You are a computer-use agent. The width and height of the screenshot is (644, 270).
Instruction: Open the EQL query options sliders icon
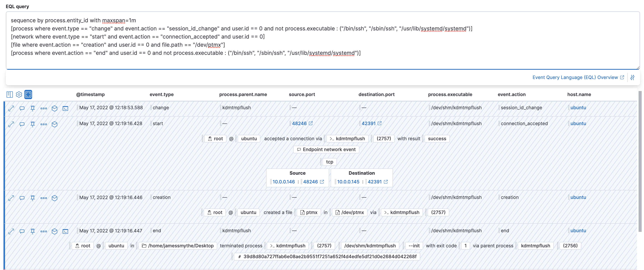(x=633, y=77)
